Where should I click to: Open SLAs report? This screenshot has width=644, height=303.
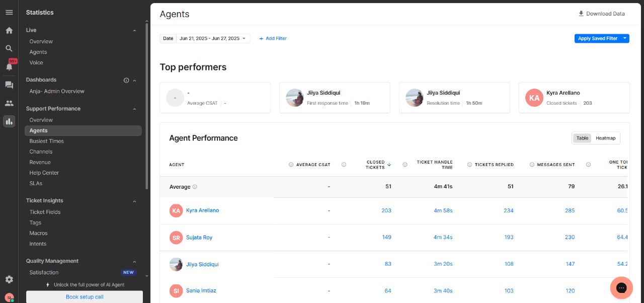[36, 183]
